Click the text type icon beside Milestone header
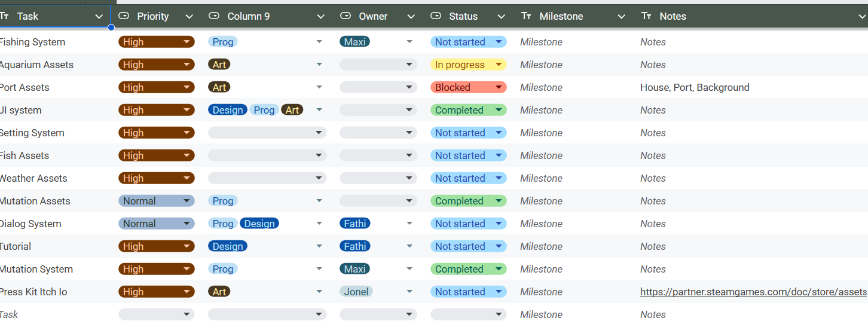This screenshot has height=324, width=868. pyautogui.click(x=526, y=16)
